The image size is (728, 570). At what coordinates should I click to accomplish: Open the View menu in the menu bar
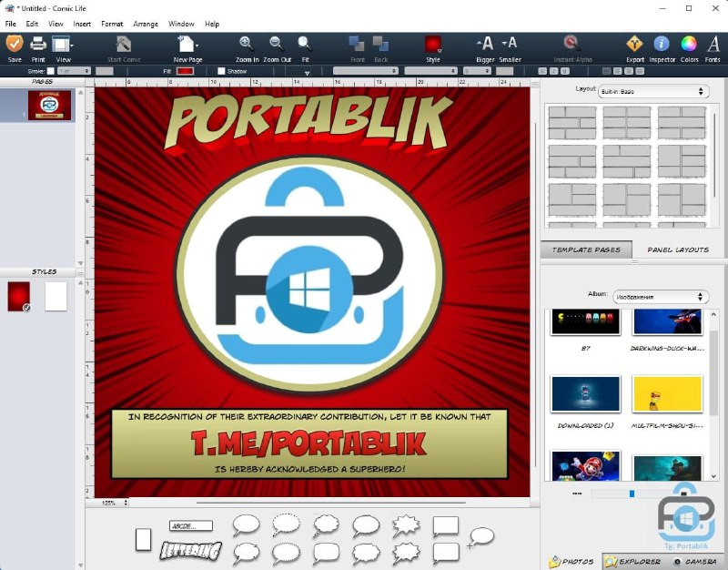[56, 24]
